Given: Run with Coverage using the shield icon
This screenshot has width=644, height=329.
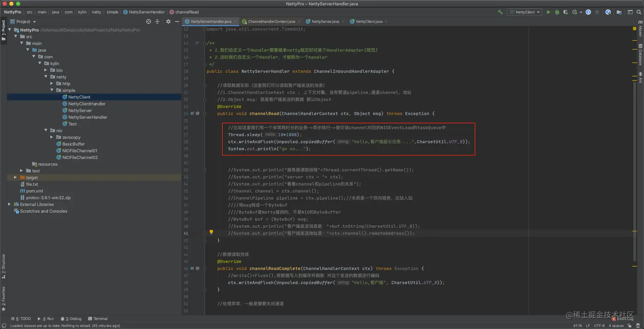Looking at the screenshot, I should point(566,12).
